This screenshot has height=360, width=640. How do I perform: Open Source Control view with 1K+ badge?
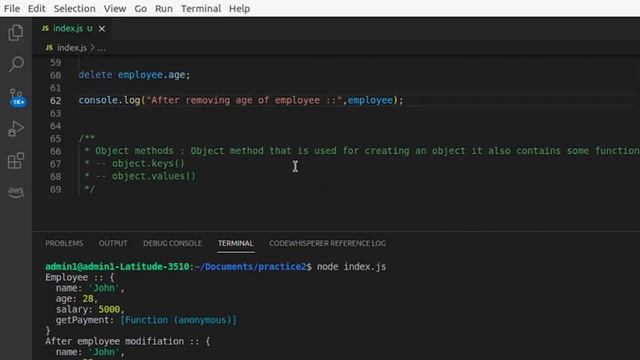point(17,97)
